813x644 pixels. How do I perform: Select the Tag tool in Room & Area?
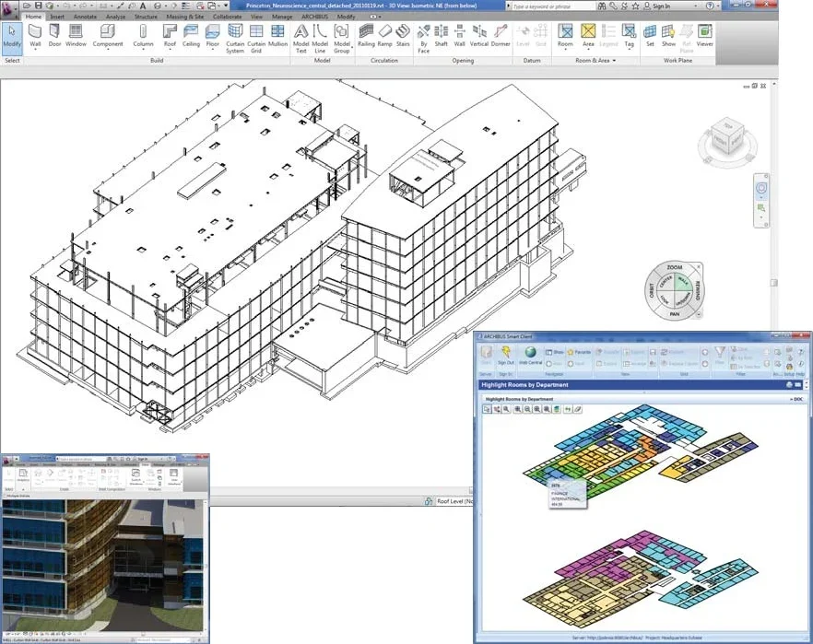click(629, 36)
